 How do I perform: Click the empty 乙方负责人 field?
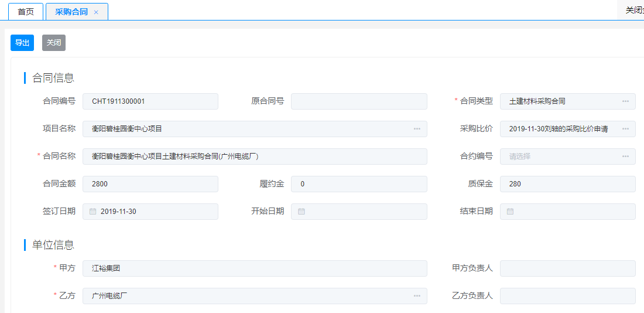tap(568, 296)
